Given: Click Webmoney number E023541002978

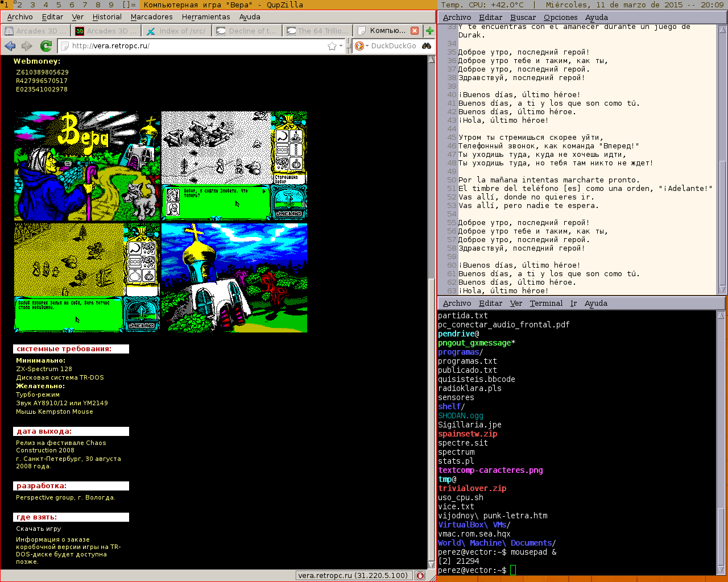Looking at the screenshot, I should pos(42,89).
